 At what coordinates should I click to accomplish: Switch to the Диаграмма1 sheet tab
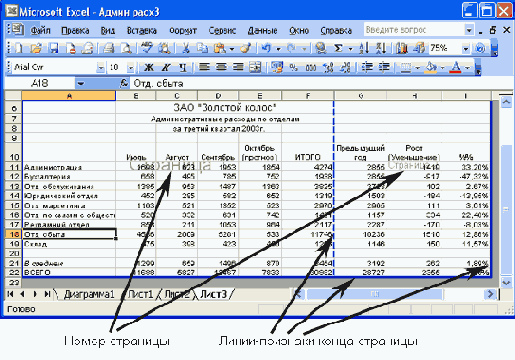89,294
